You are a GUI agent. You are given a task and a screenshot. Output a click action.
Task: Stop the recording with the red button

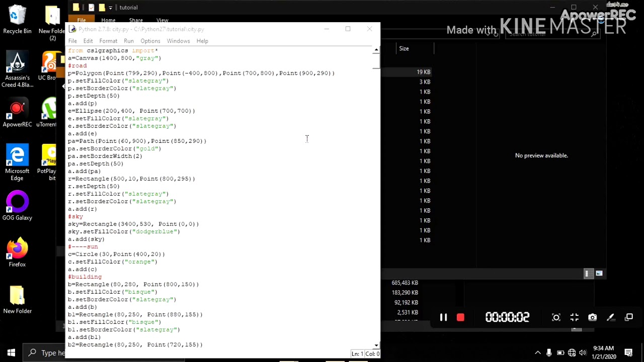460,317
